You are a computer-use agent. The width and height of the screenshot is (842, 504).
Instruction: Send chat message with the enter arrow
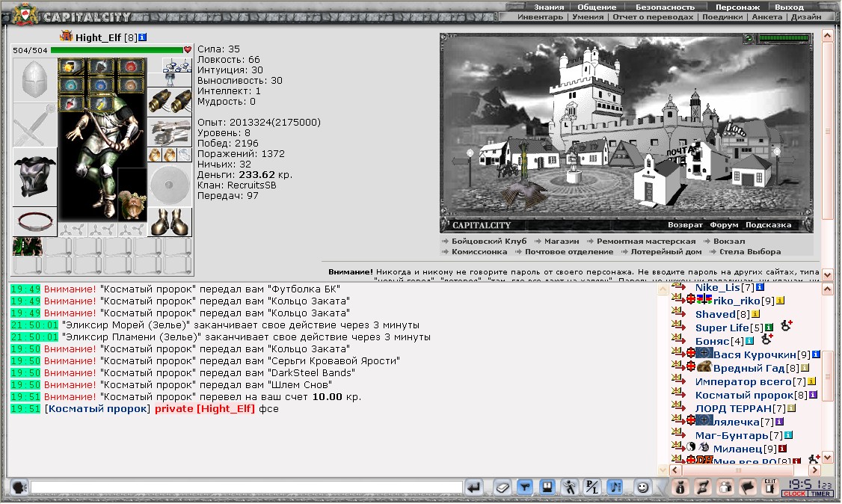(x=473, y=488)
